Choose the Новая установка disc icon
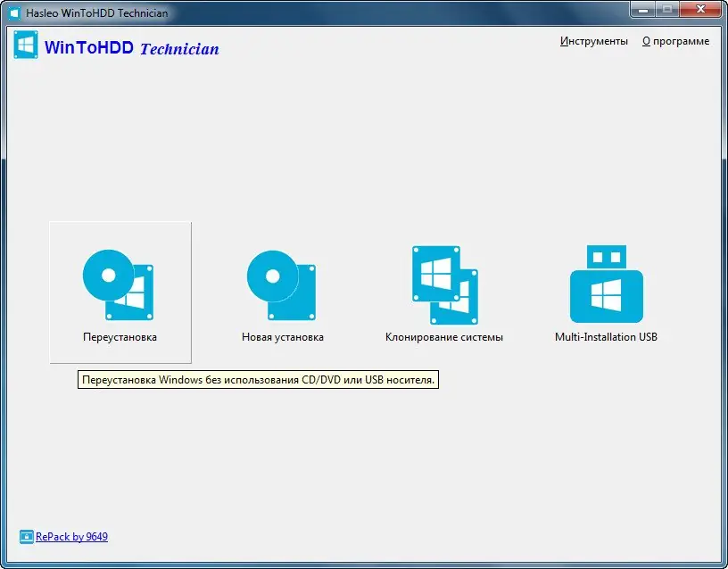Image resolution: width=728 pixels, height=569 pixels. (x=281, y=285)
